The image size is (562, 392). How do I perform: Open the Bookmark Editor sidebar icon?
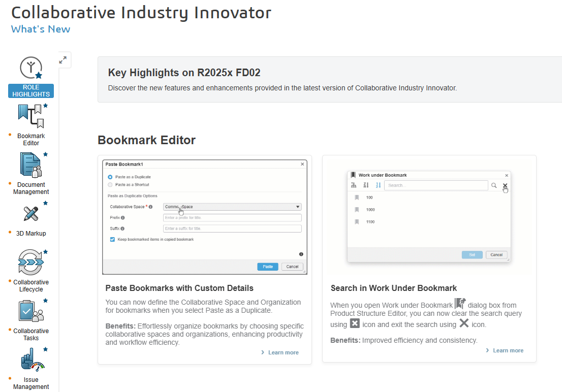tap(30, 116)
